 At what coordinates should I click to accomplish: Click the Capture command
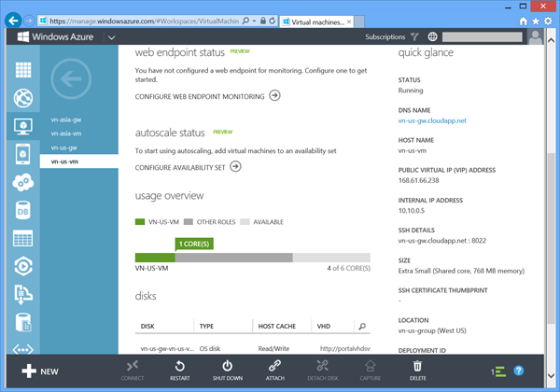pyautogui.click(x=370, y=371)
